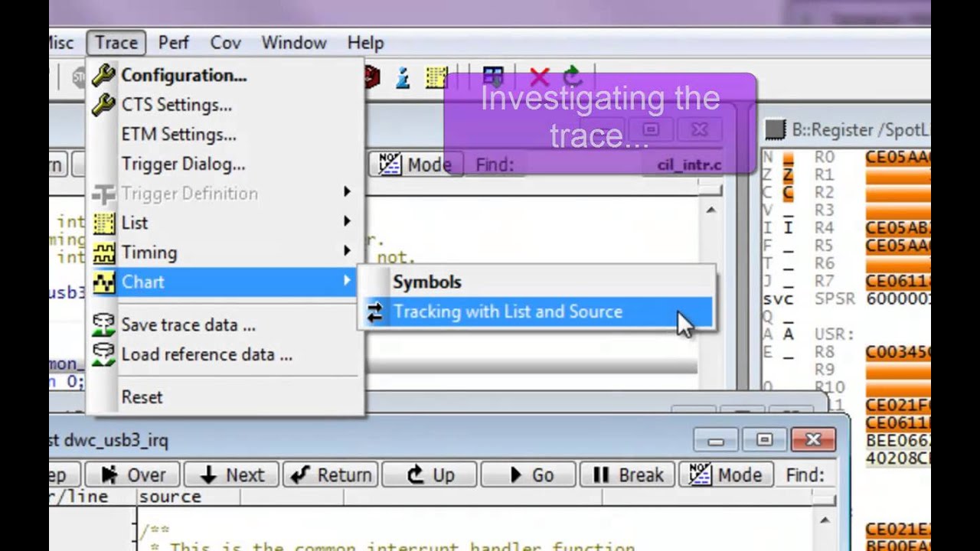
Task: Open CTS Settings... entry
Action: pos(226,105)
